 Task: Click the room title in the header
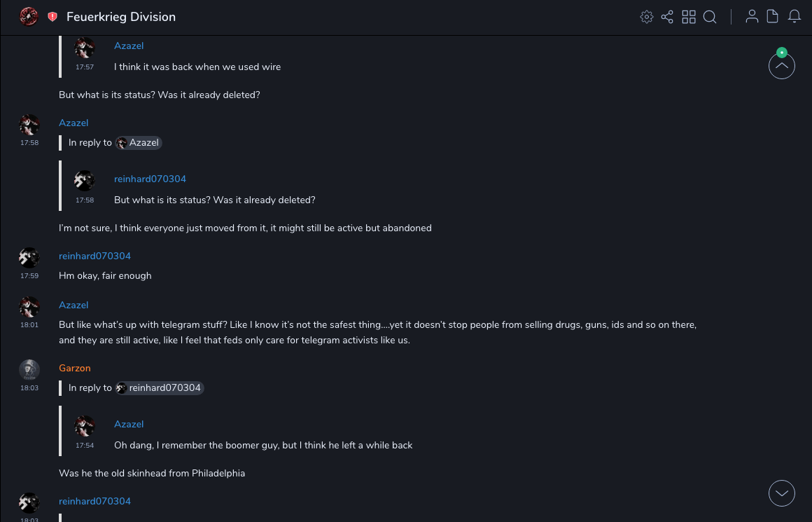[x=121, y=17]
